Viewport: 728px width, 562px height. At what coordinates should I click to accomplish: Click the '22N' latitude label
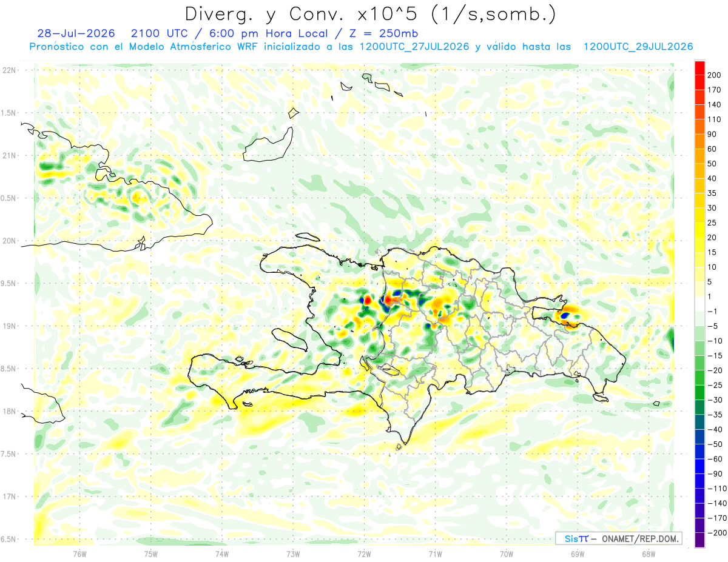click(x=8, y=70)
